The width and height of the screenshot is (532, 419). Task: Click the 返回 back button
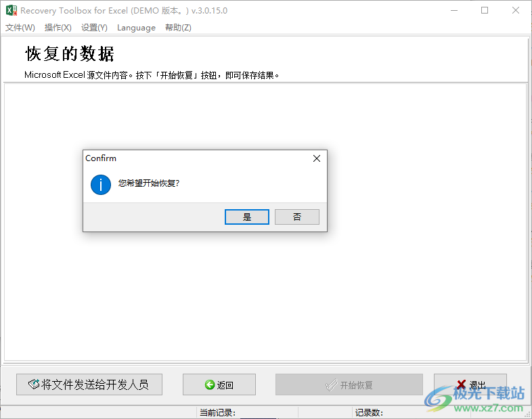[219, 384]
